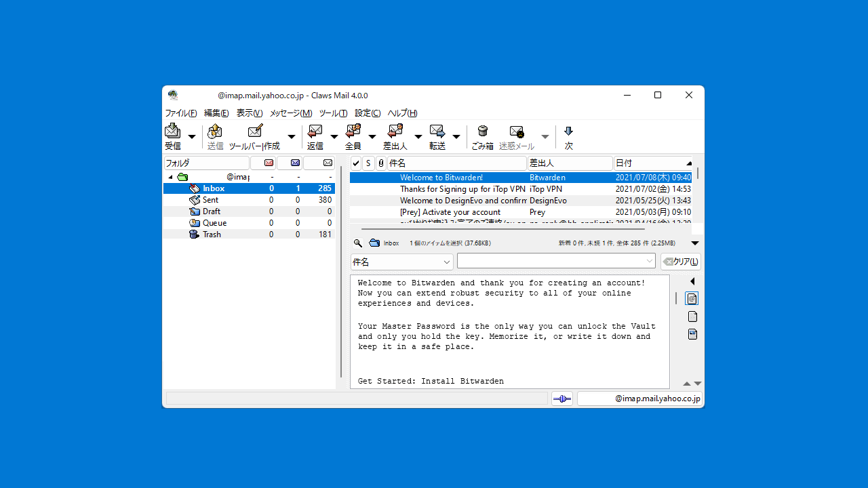Click the mime icon list scrollbar thumb

point(676,298)
